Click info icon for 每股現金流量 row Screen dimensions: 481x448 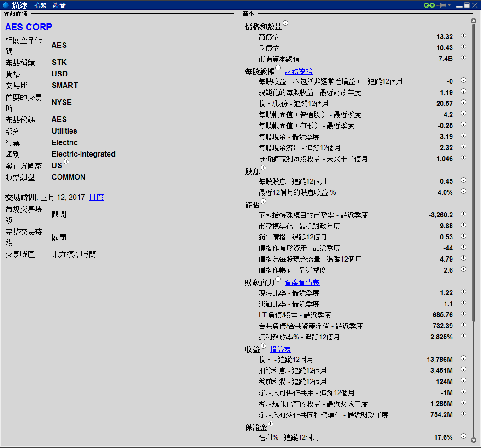464,147
